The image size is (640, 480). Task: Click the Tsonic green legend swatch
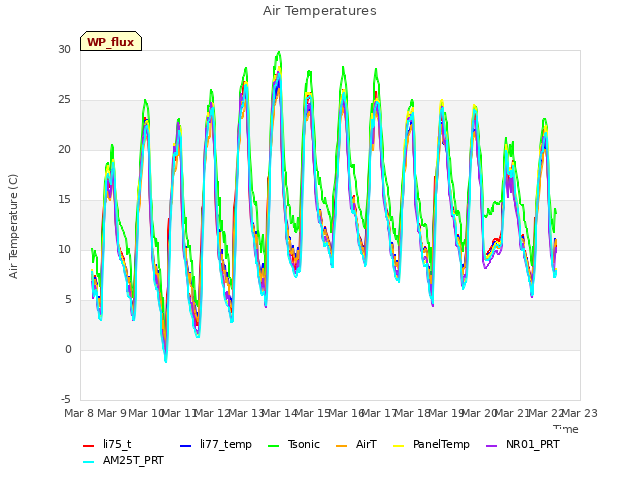[273, 446]
